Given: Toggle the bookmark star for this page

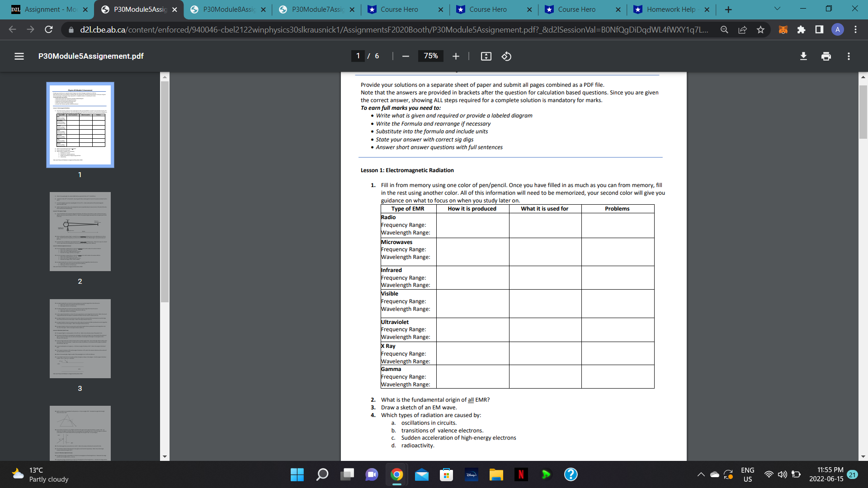Looking at the screenshot, I should pos(760,29).
